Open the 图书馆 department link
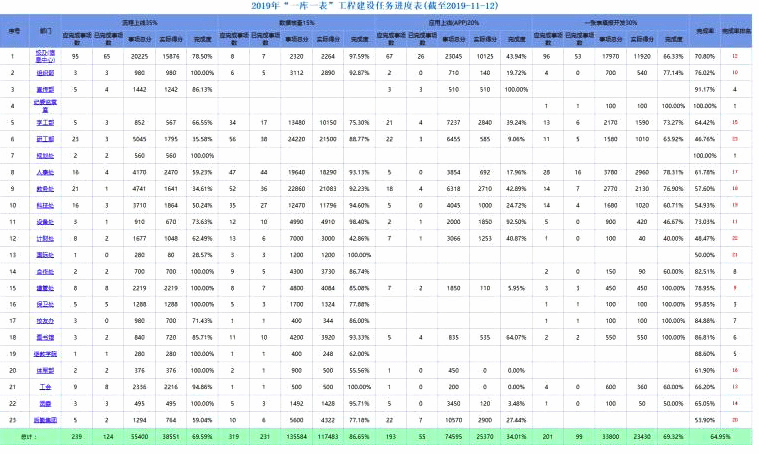This screenshot has height=454, width=759. (47, 336)
